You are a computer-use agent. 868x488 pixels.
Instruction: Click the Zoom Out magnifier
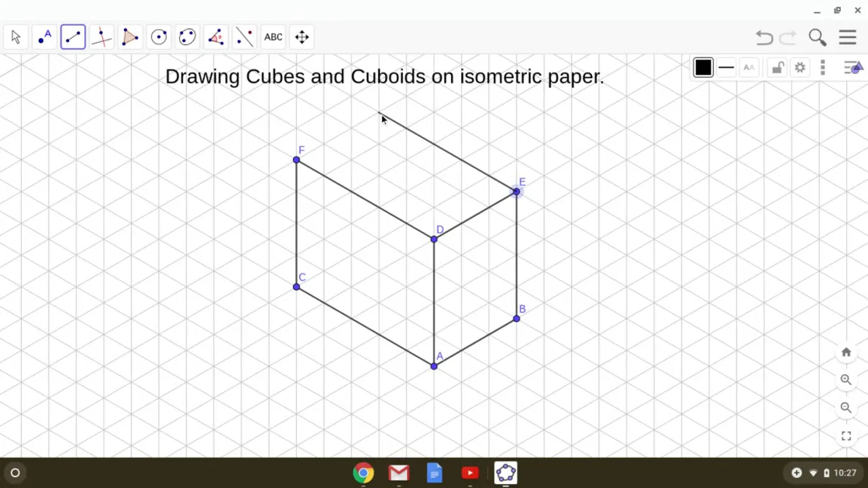(846, 408)
